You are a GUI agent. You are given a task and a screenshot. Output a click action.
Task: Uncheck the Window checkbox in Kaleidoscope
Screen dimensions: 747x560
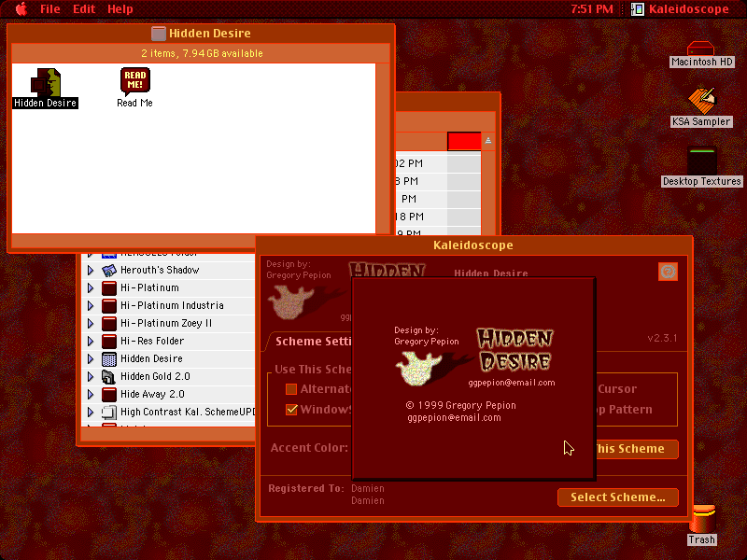(x=291, y=410)
